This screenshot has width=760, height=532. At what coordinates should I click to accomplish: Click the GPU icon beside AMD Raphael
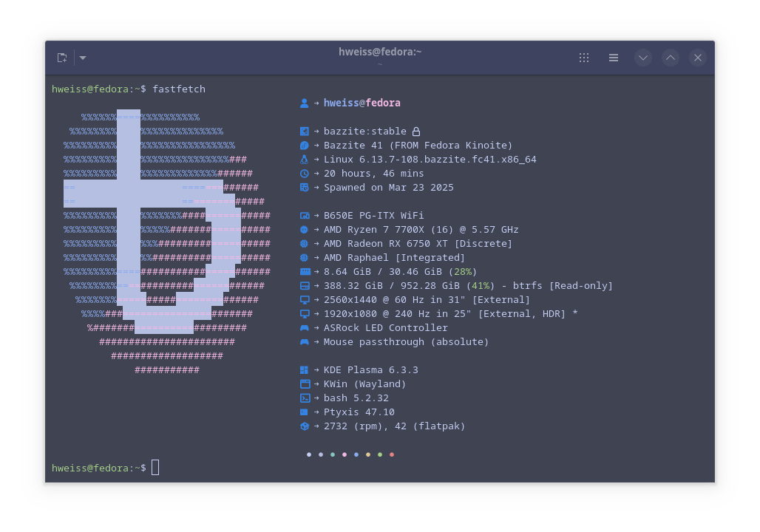click(x=305, y=258)
